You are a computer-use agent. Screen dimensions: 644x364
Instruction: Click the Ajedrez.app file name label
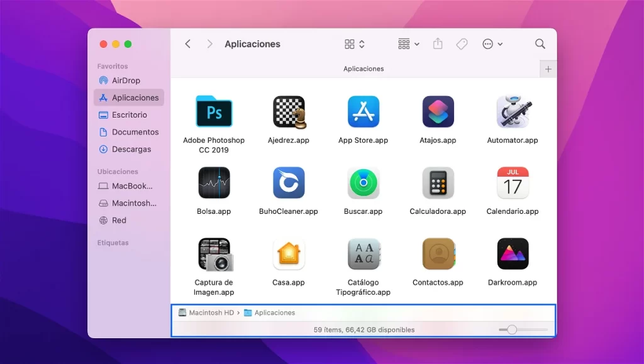coord(288,140)
